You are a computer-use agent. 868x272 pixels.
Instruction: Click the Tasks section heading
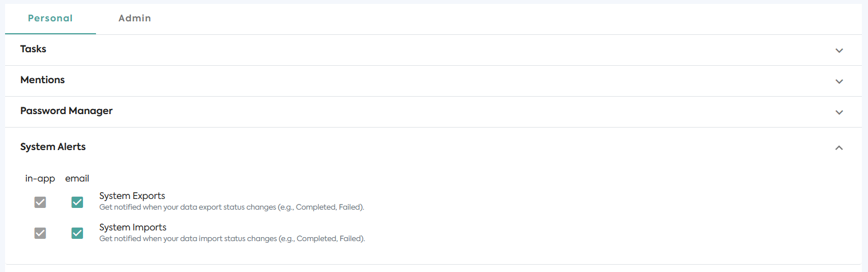pos(33,49)
